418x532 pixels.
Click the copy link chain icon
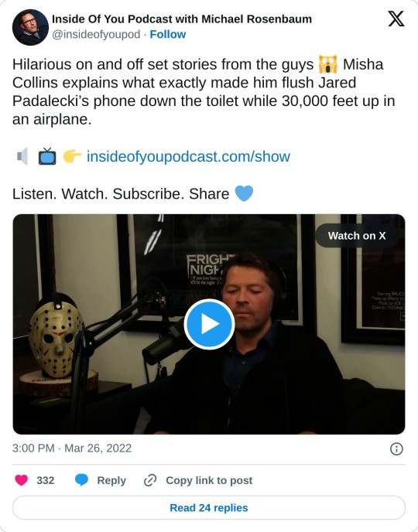tap(150, 480)
